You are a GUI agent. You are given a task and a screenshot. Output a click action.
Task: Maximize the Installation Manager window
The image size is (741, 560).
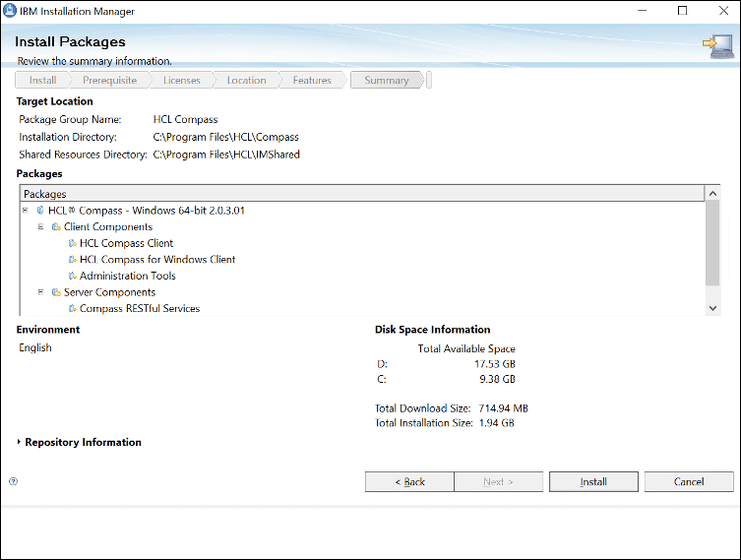[682, 11]
